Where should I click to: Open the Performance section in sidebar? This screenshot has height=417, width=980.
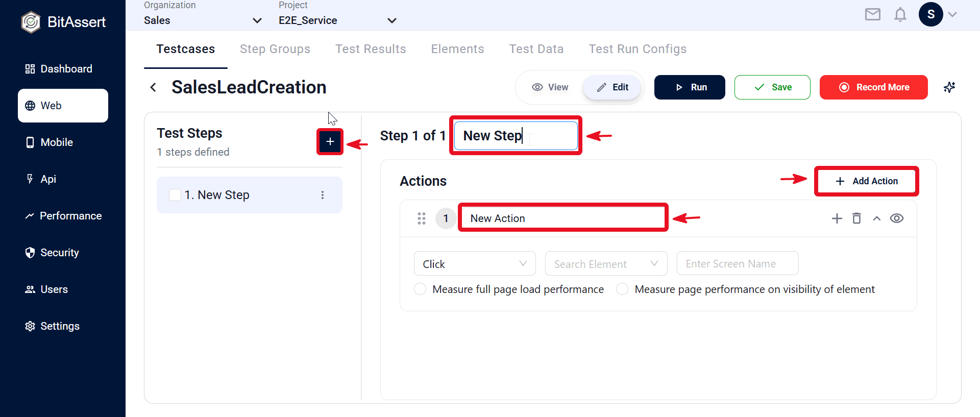pyautogui.click(x=63, y=216)
